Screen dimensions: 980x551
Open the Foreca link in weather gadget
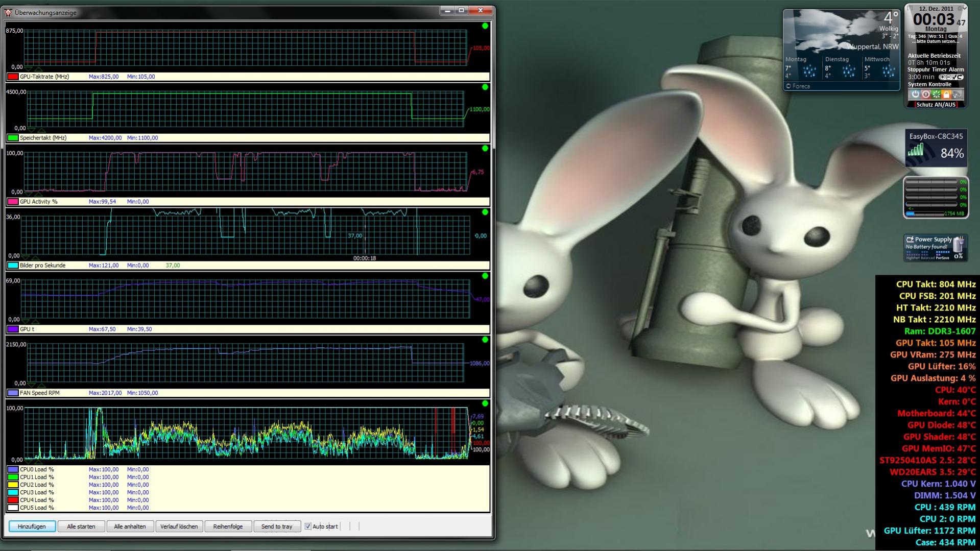click(x=798, y=86)
